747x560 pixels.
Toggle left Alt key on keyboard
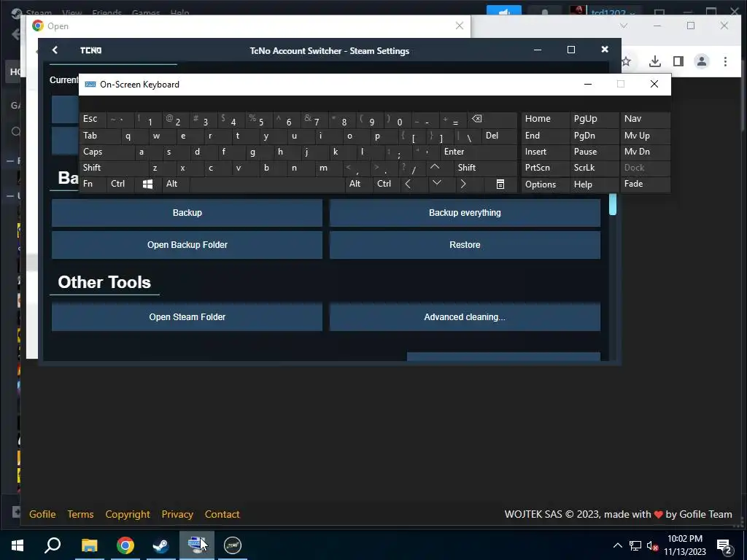coord(175,183)
